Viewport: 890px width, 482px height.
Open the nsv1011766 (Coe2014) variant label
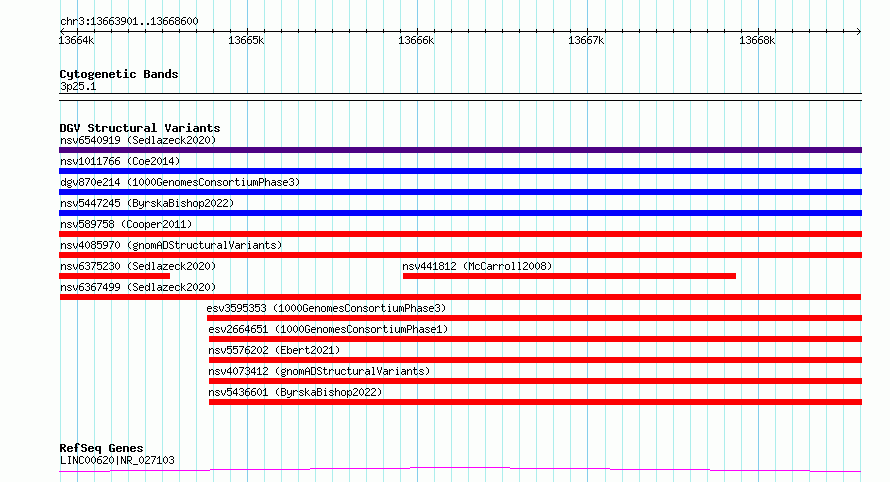click(x=120, y=161)
